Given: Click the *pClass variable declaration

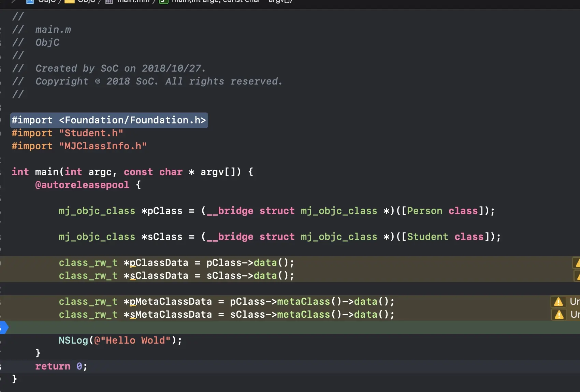Looking at the screenshot, I should (162, 211).
